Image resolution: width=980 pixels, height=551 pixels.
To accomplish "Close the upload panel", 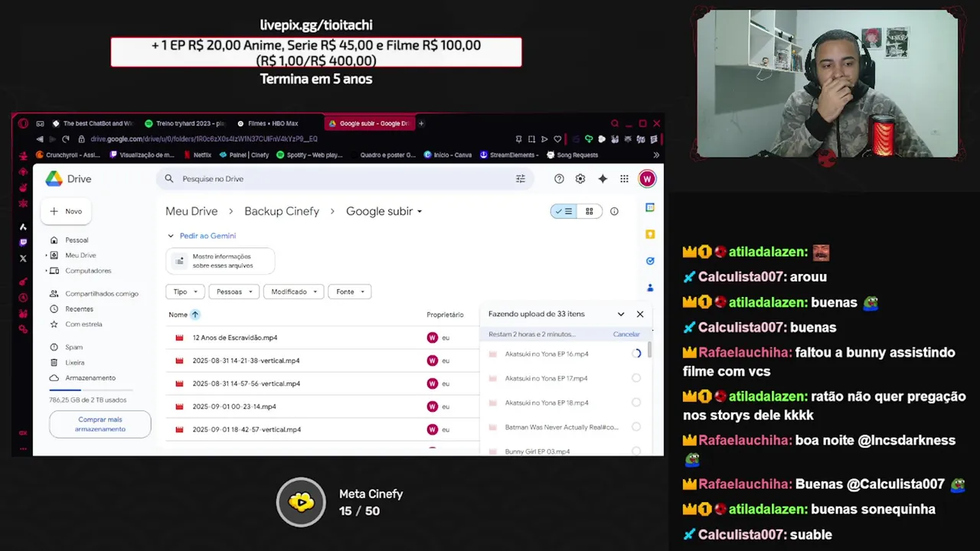I will 640,314.
